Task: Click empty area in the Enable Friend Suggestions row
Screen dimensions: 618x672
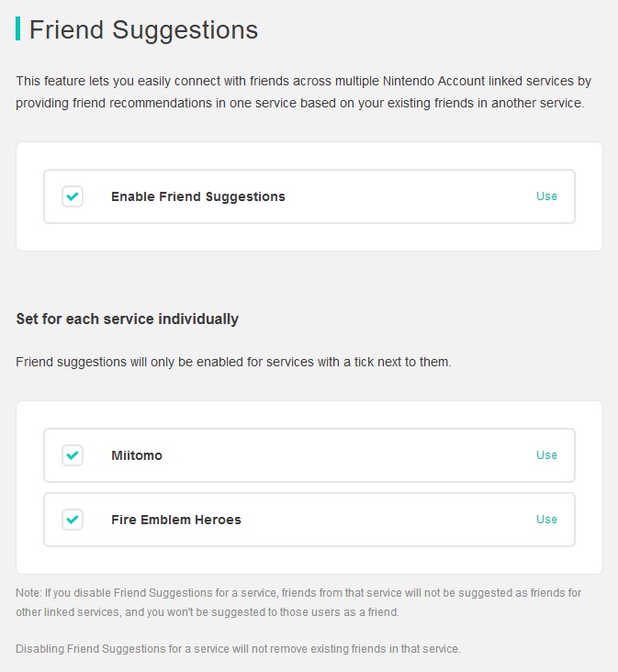Action: [413, 196]
